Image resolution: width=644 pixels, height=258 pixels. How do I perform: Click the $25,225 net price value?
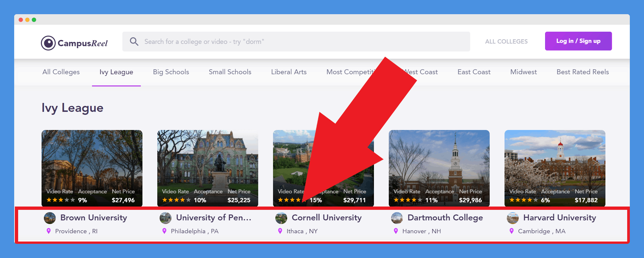click(x=239, y=200)
